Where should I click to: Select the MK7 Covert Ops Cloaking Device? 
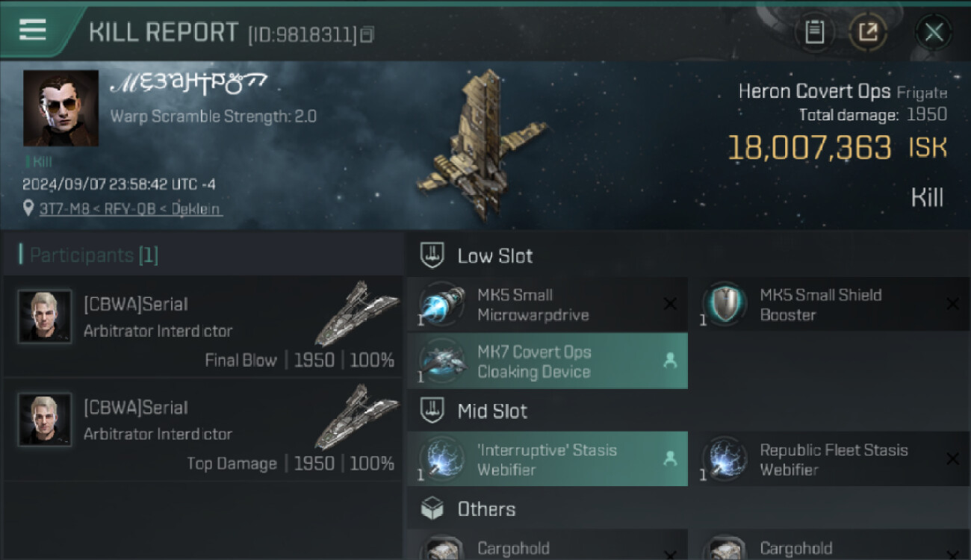[x=547, y=361]
